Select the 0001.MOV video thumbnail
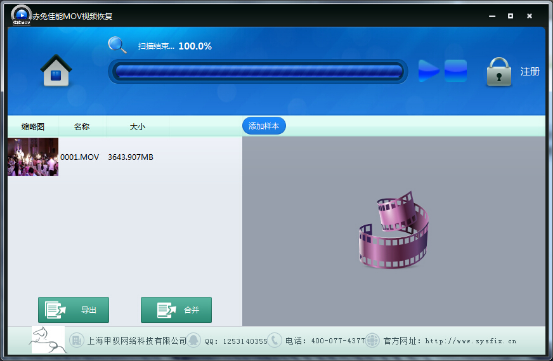 pos(33,157)
